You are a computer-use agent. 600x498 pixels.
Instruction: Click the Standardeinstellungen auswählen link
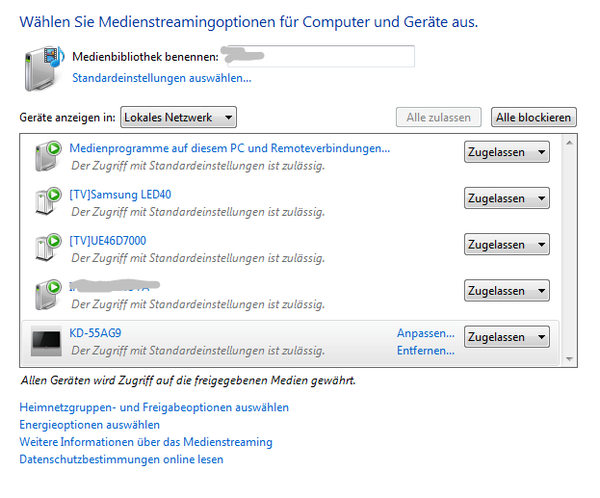pyautogui.click(x=161, y=77)
